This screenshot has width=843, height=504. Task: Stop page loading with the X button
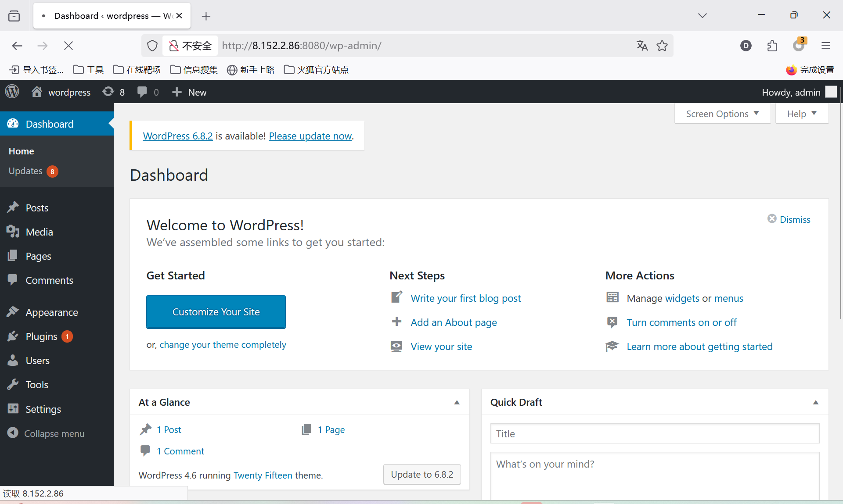(x=68, y=46)
